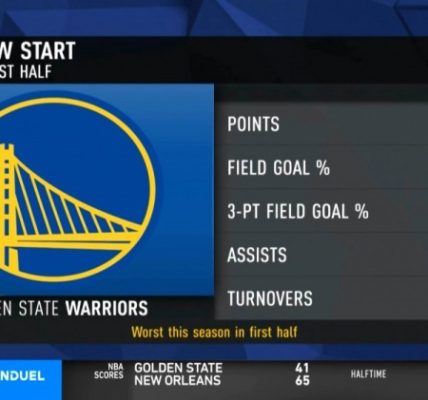Viewport: 428px width, 400px height.
Task: Click the New Orleans score 65
Action: 302,380
